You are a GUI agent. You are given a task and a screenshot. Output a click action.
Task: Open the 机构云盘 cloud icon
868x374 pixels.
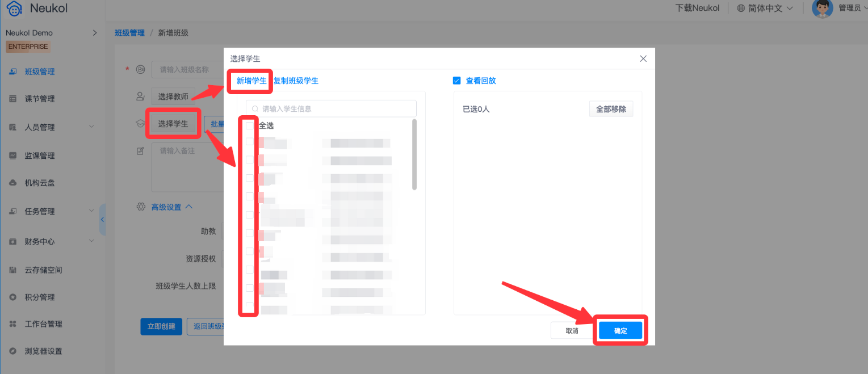[x=12, y=183]
